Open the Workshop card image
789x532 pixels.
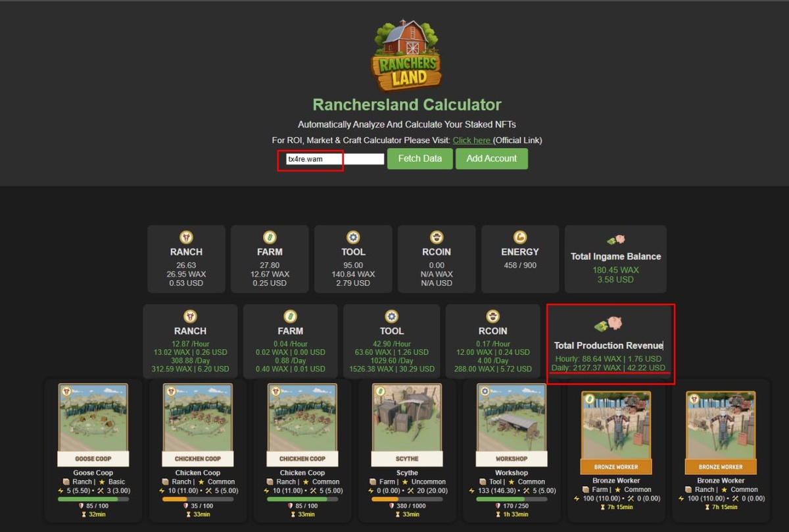pyautogui.click(x=511, y=425)
